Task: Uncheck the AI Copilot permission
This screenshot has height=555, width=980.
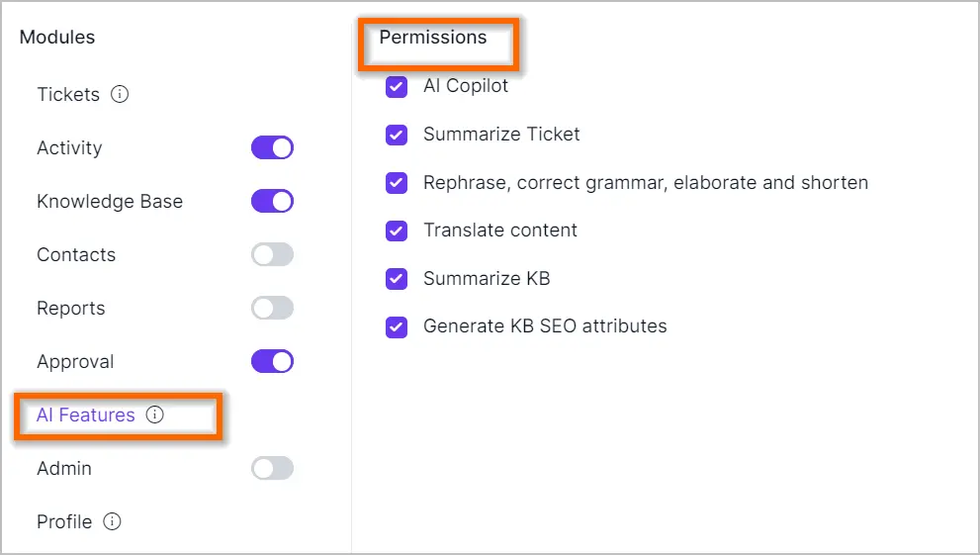Action: pyautogui.click(x=397, y=87)
